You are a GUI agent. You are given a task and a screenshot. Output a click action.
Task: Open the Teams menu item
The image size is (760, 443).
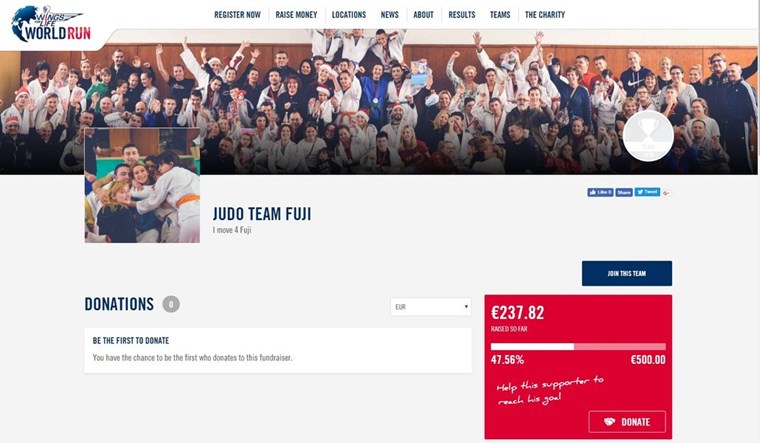coord(500,15)
